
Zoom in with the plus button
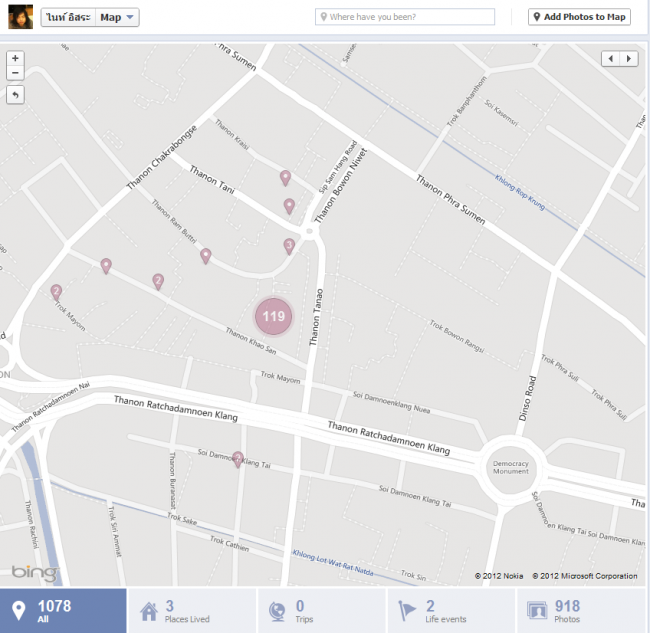click(x=15, y=58)
